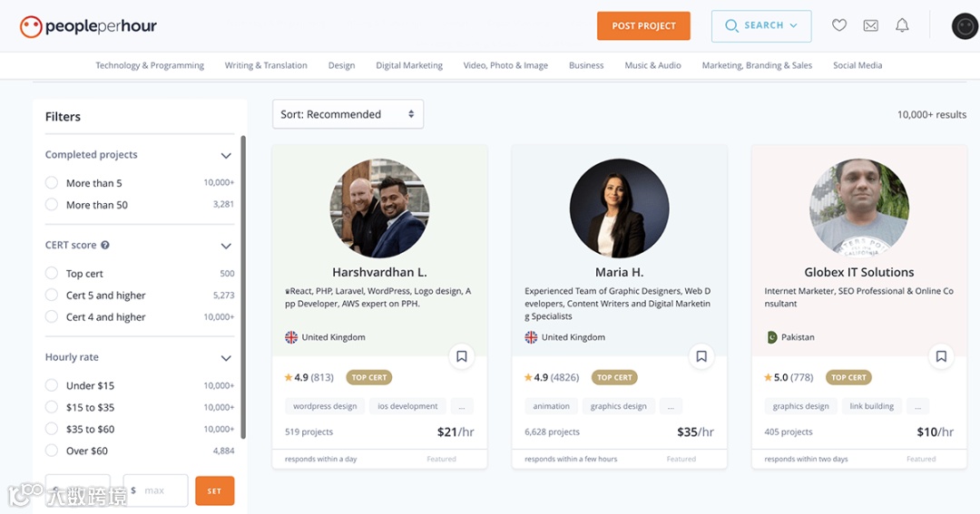Viewport: 980px width, 514px height.
Task: Open the messages envelope icon
Action: 871,25
